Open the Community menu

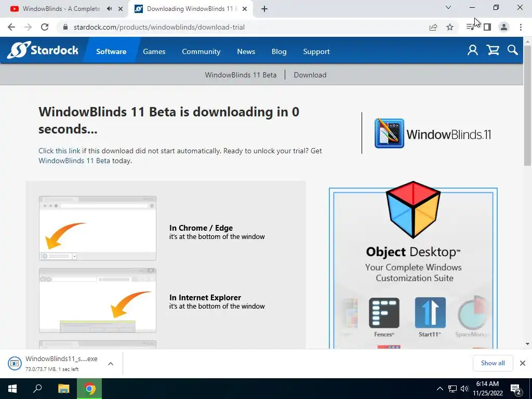[201, 51]
